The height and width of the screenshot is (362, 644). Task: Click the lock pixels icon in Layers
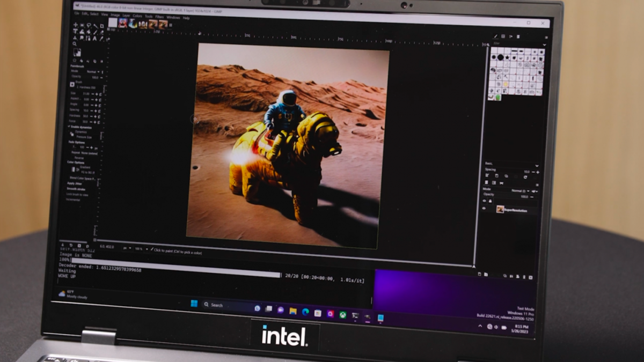(490, 201)
